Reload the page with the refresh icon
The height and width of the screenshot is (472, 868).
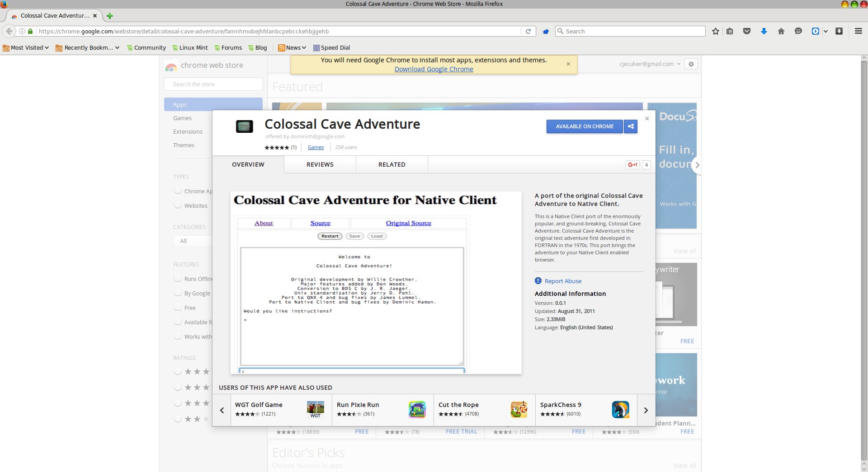[528, 31]
